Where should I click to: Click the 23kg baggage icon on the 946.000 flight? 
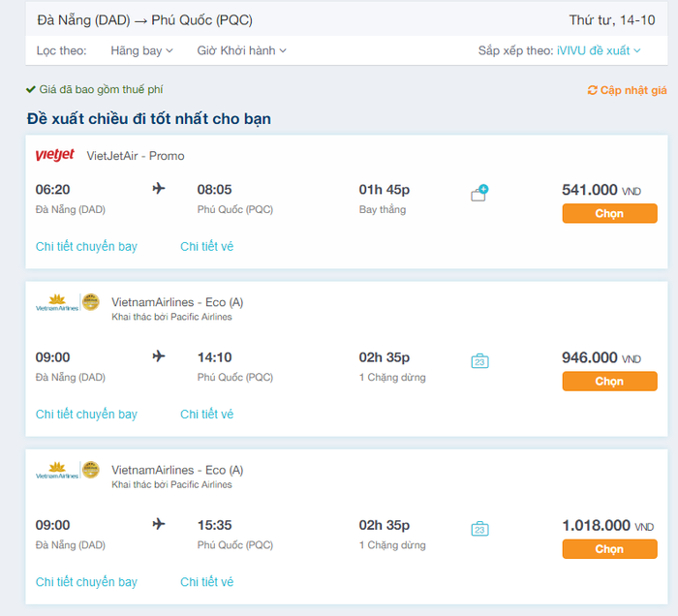tap(479, 361)
